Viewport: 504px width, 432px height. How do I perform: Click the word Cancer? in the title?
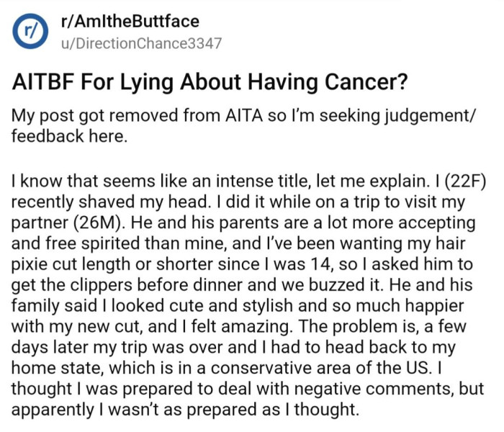(366, 82)
